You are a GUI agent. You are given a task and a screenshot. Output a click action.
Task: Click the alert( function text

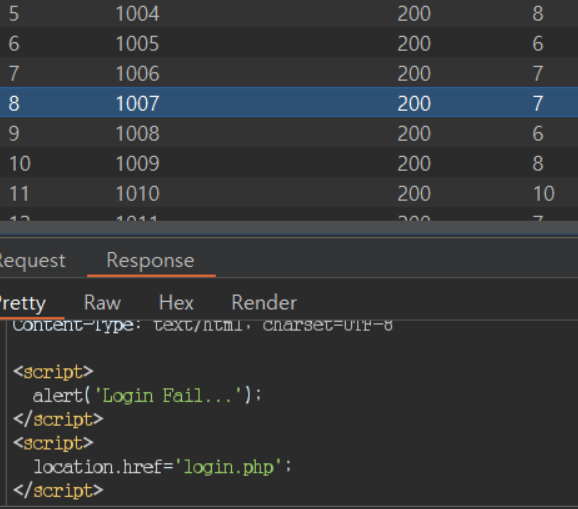(62, 396)
